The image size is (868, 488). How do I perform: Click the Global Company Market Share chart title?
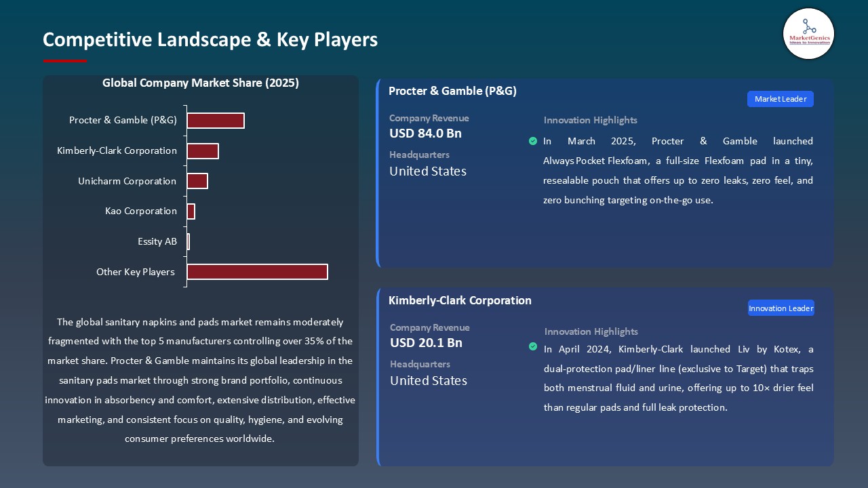click(x=201, y=83)
